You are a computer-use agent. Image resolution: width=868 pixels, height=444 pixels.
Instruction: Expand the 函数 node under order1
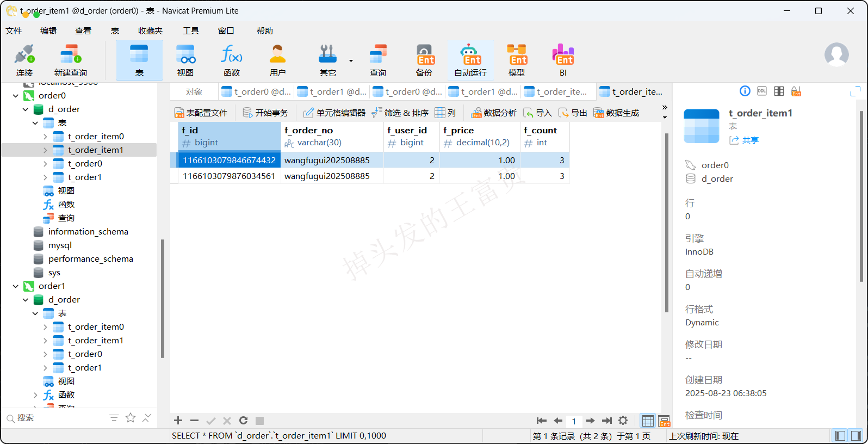click(x=35, y=395)
